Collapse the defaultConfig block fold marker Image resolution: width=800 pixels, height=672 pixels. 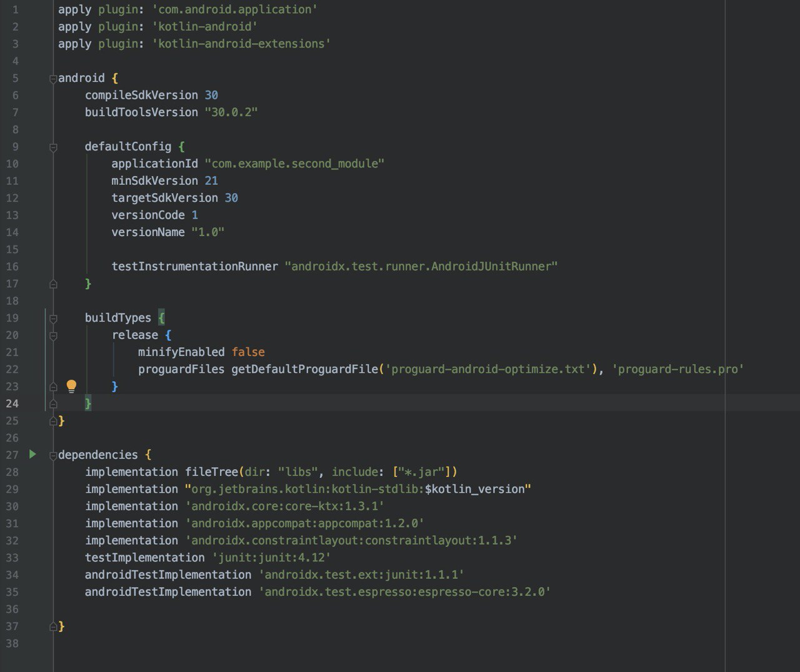[53, 147]
